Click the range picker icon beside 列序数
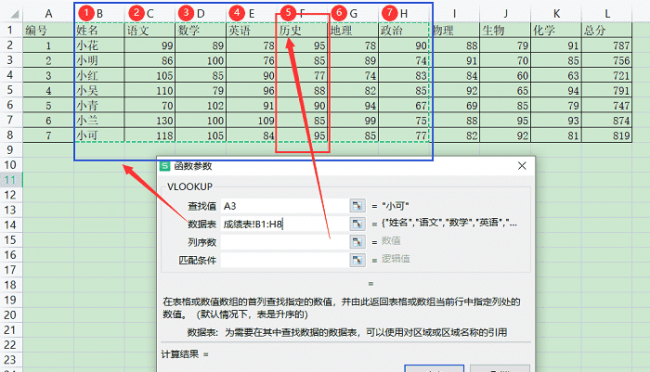Screen dimensions: 650x372 coord(357,242)
